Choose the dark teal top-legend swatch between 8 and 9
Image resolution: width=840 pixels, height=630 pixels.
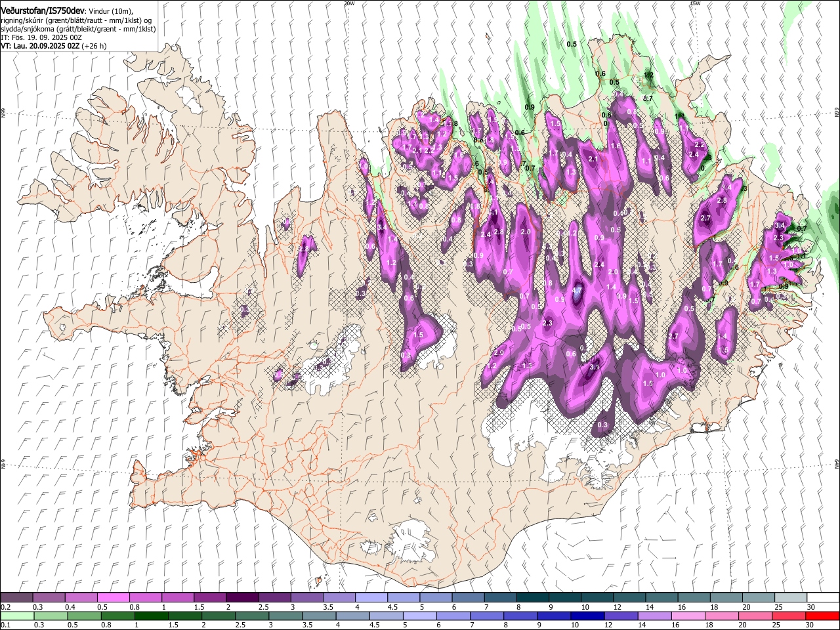point(533,598)
